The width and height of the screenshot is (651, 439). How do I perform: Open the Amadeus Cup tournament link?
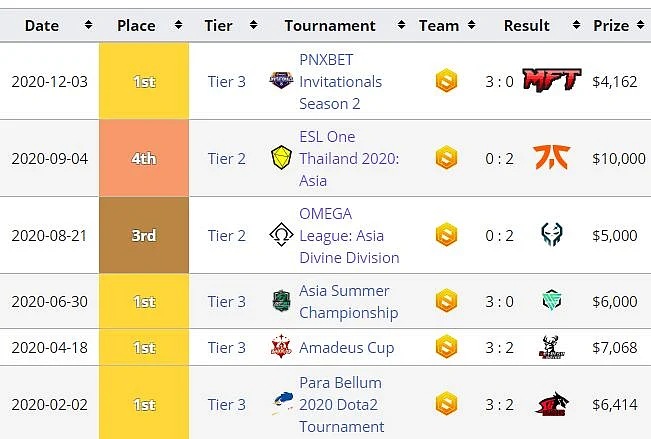[x=346, y=348]
